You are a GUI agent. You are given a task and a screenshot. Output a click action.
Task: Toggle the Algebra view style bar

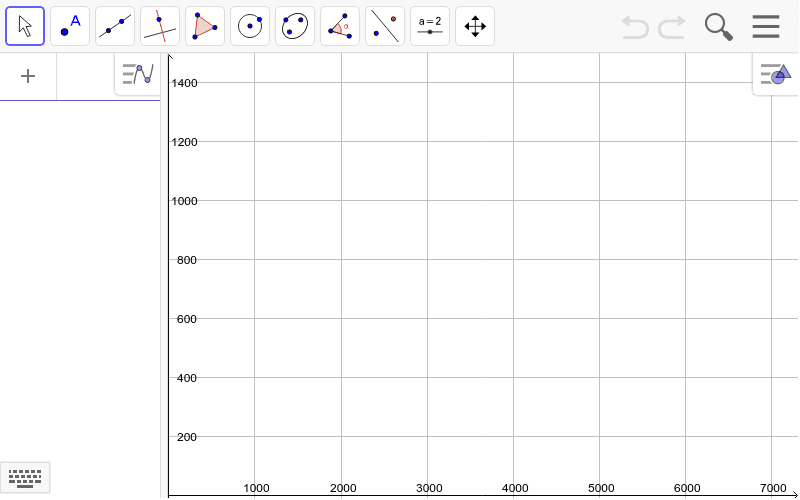[138, 74]
